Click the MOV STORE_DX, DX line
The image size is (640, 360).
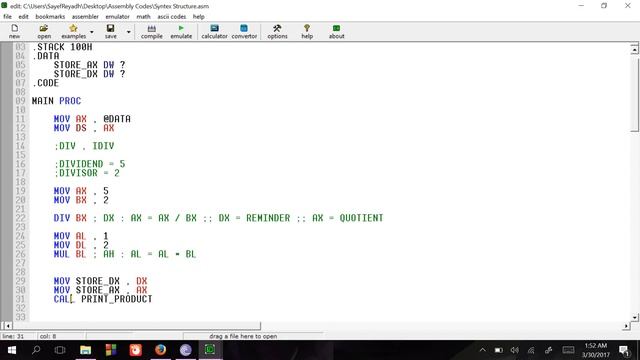click(x=100, y=281)
